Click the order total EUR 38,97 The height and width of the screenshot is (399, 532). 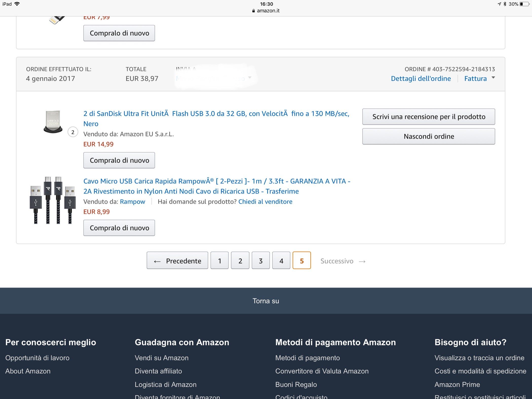(142, 79)
